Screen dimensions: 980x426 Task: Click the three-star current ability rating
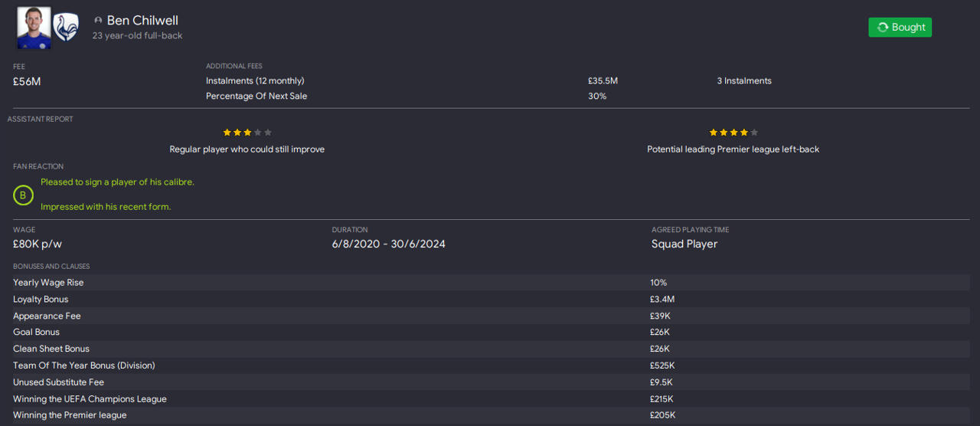[x=247, y=133]
